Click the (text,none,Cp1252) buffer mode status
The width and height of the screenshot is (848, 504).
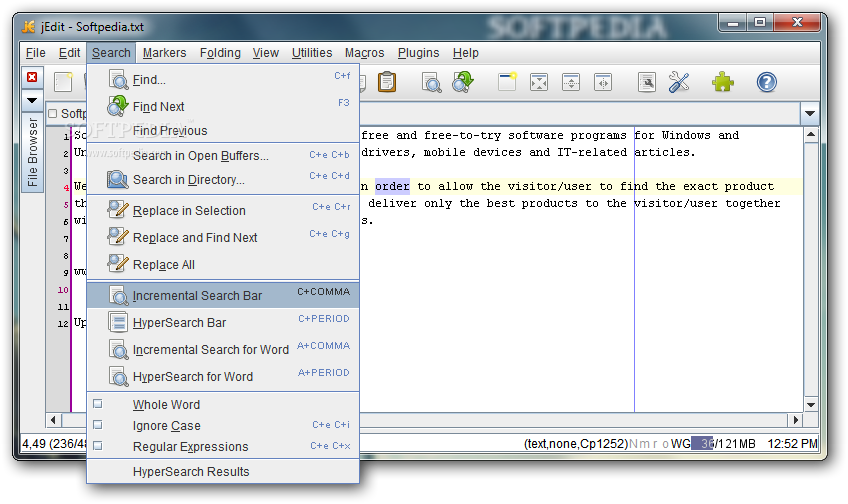pyautogui.click(x=575, y=443)
